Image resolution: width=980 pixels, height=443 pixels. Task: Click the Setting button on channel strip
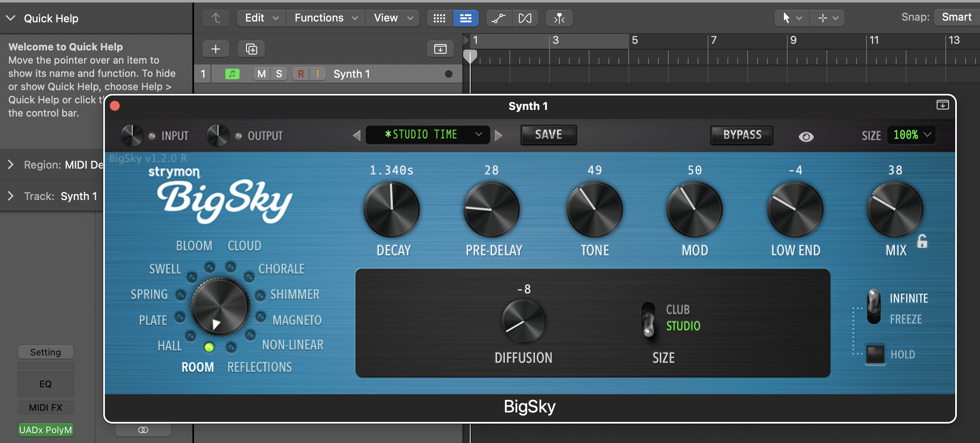tap(45, 352)
